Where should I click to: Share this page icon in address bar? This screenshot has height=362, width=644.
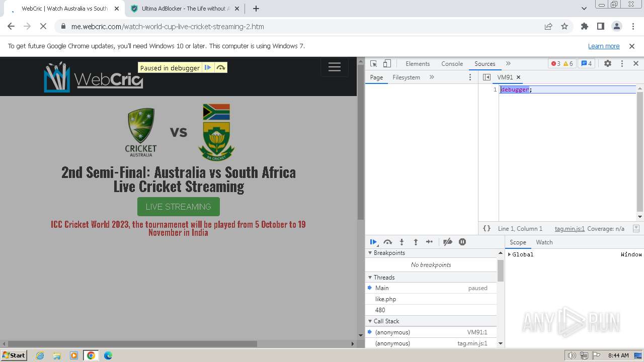[x=548, y=26]
